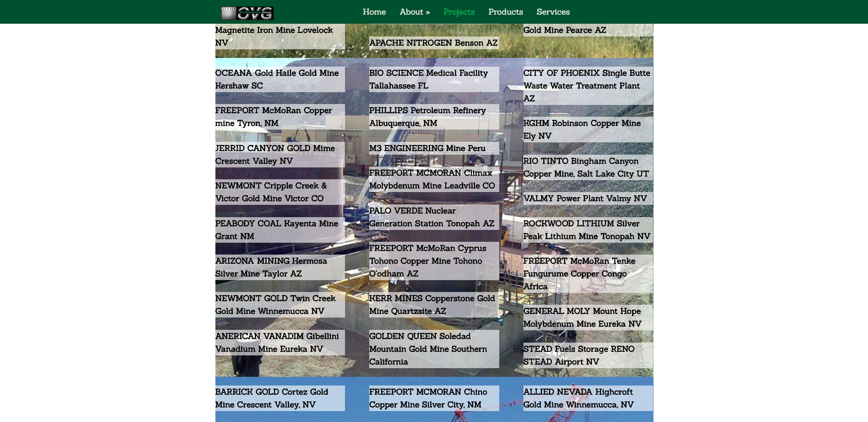Click ALLIED NEVADA Highcroft Gold Mine entry
868x422 pixels.
pyautogui.click(x=588, y=398)
